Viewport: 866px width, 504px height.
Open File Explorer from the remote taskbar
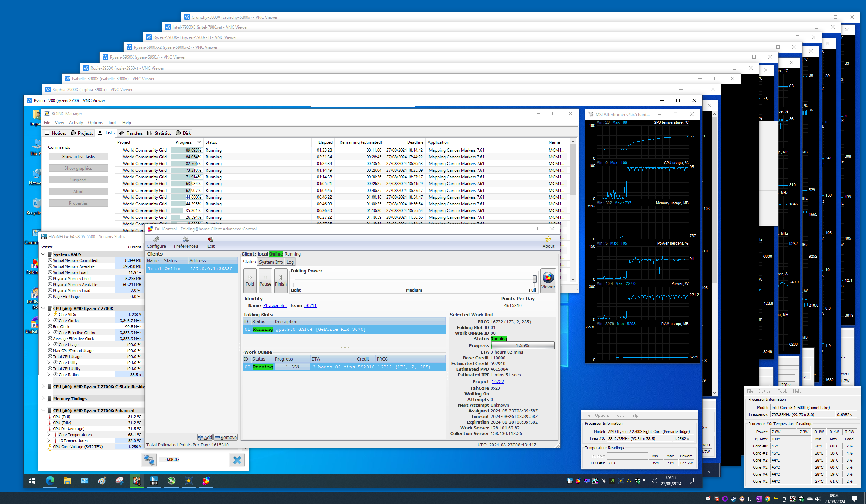[x=68, y=481]
